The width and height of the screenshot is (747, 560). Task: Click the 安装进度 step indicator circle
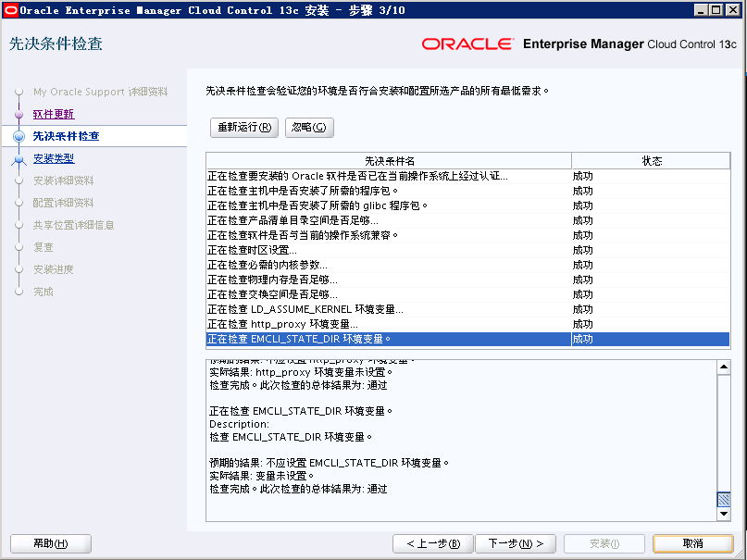click(19, 269)
